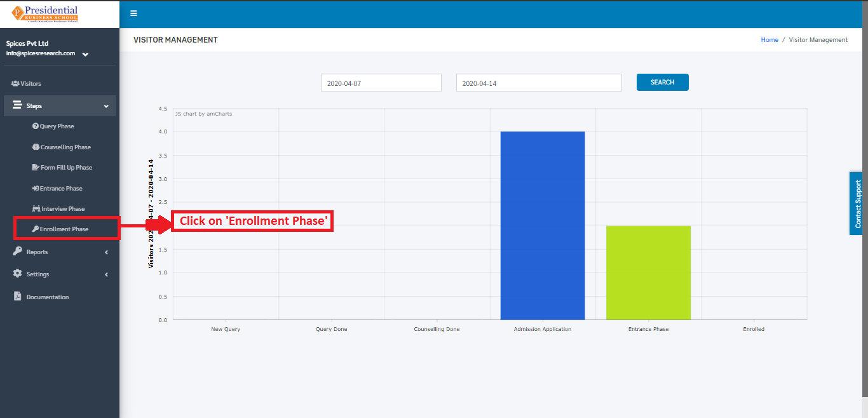Toggle the hamburger menu icon
The height and width of the screenshot is (418, 868).
point(133,13)
